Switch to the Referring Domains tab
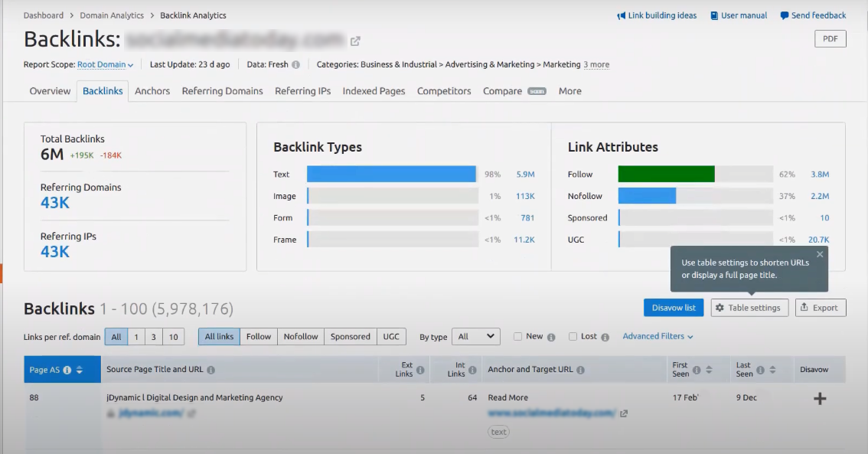The width and height of the screenshot is (868, 454). (222, 91)
